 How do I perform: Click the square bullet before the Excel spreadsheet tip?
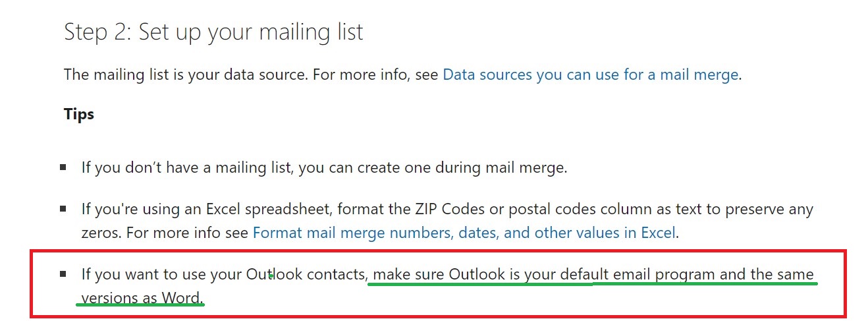click(63, 209)
